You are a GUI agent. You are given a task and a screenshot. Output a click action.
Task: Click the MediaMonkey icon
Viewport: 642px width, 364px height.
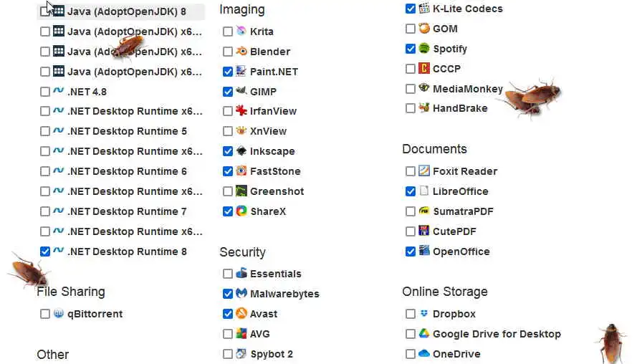[x=424, y=88]
